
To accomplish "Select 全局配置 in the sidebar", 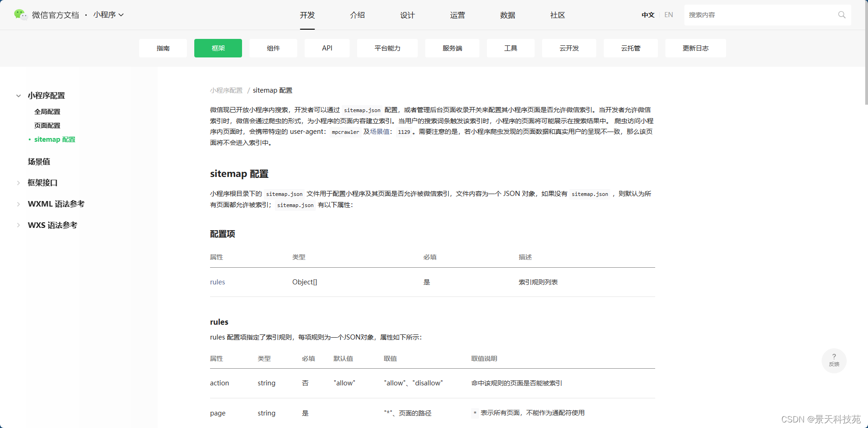I will tap(47, 111).
